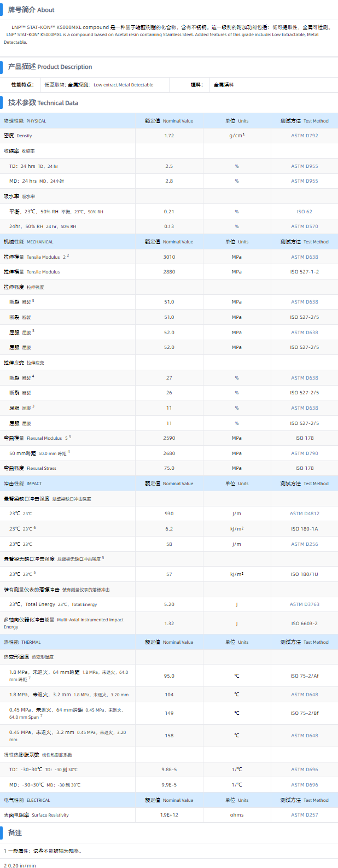Select the 热性能 THERMAL table header
The width and height of the screenshot is (338, 868).
22,642
